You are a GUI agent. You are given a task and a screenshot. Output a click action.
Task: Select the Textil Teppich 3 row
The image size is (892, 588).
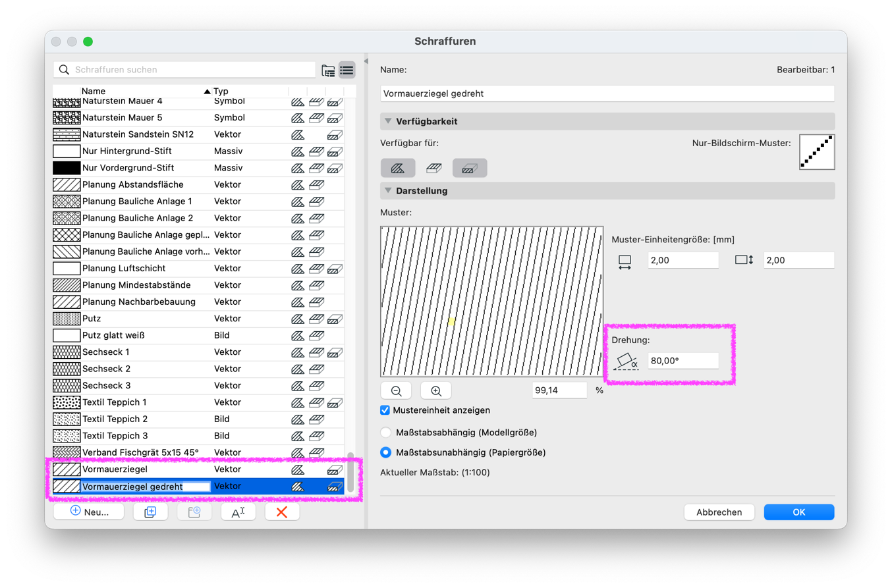(x=198, y=436)
